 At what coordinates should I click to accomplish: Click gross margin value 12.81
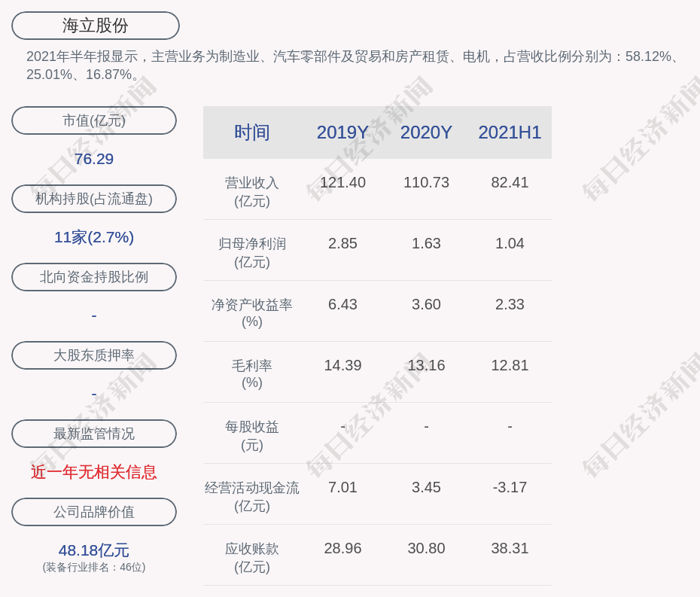[510, 365]
